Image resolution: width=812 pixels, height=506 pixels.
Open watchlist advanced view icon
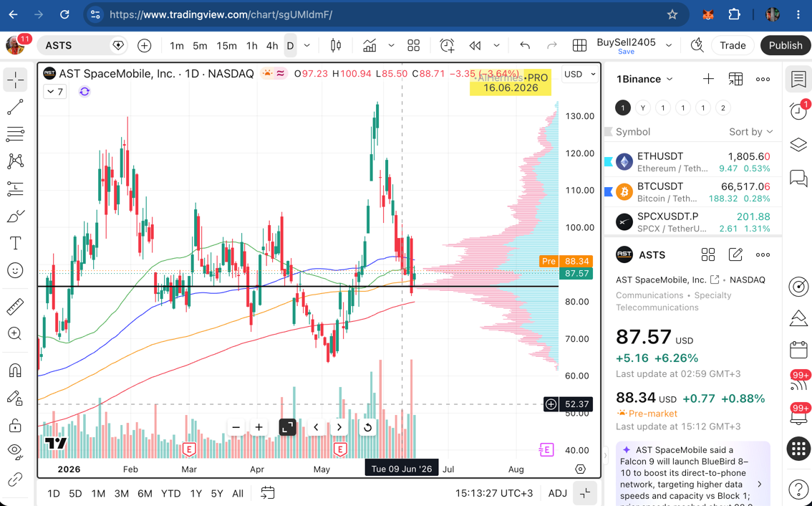tap(735, 80)
